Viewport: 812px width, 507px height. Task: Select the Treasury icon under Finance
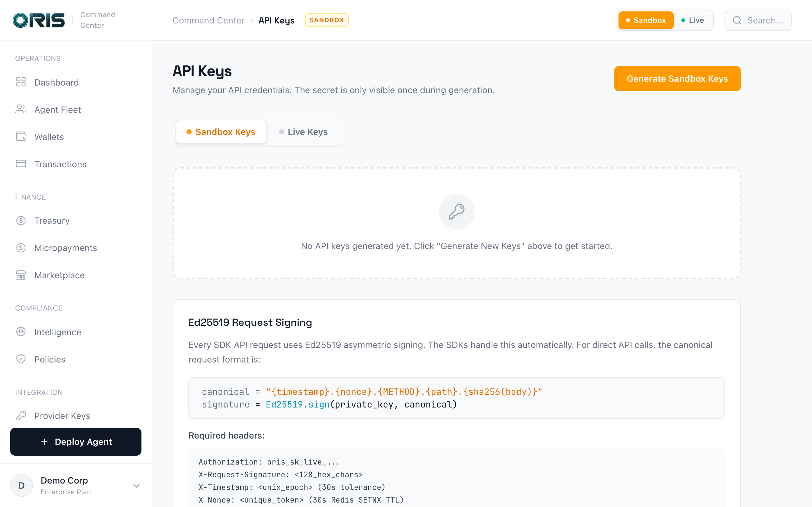(x=21, y=220)
